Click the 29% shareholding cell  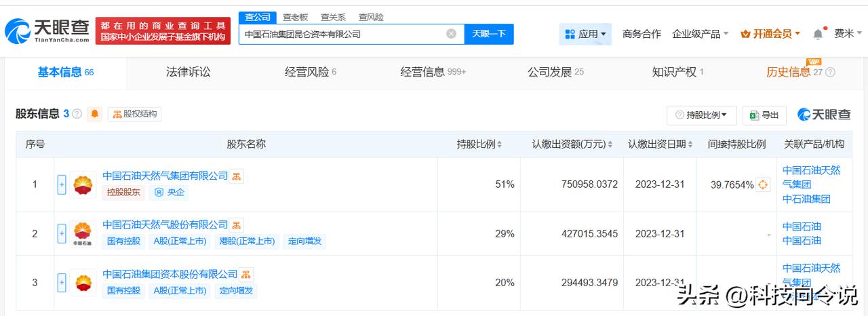click(505, 233)
